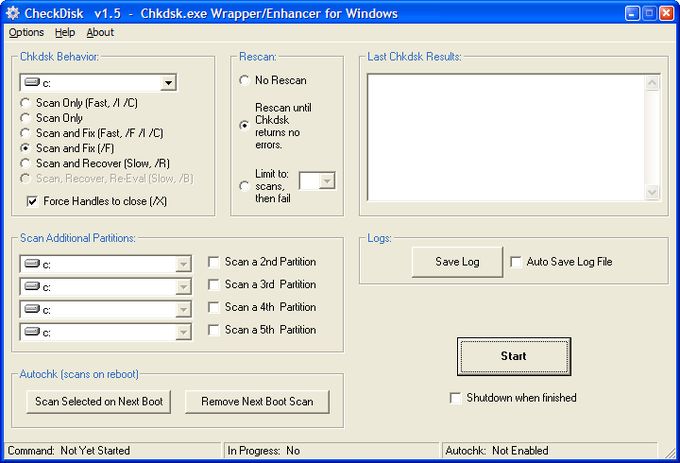Click the CheckDisk gear icon in title bar
680x463 pixels.
(13, 13)
